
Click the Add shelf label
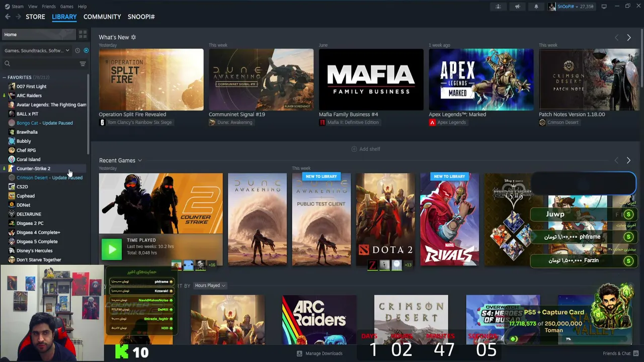[370, 149]
